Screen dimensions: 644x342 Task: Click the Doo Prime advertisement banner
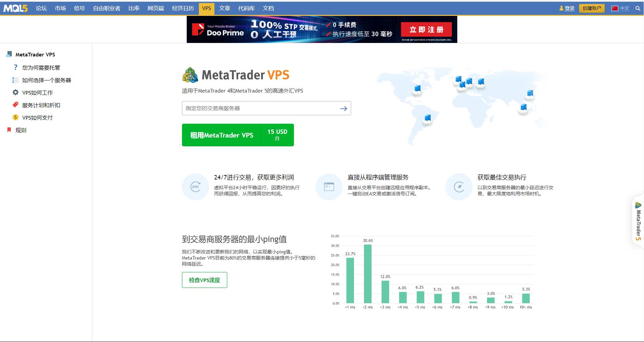322,29
